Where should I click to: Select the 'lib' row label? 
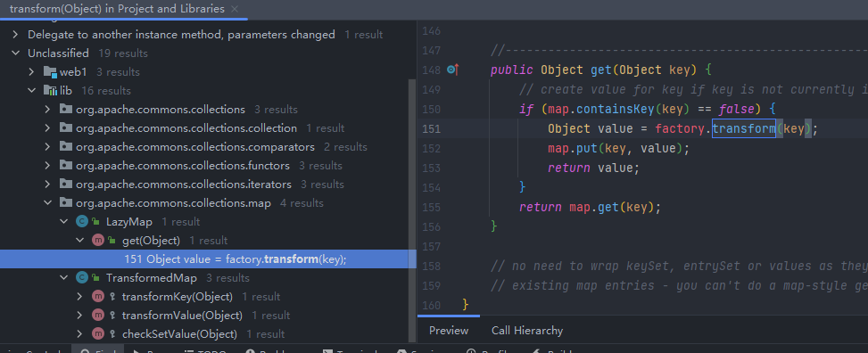[66, 91]
